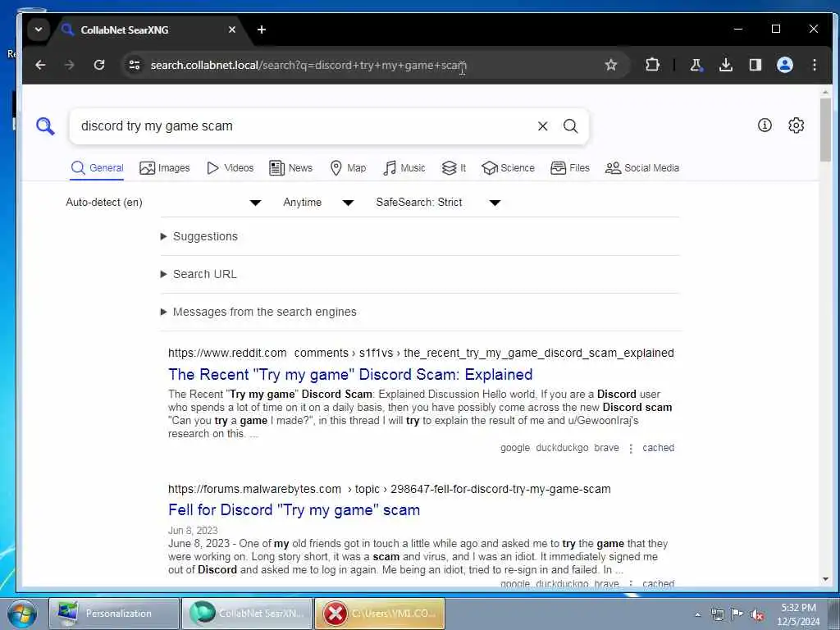This screenshot has height=630, width=840.
Task: Clear the search query with X
Action: coord(543,126)
